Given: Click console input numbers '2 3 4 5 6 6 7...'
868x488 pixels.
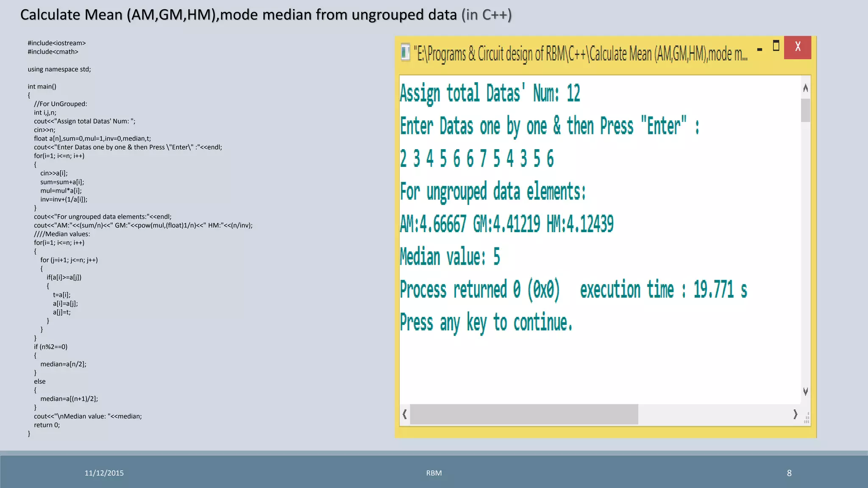Looking at the screenshot, I should point(477,158).
